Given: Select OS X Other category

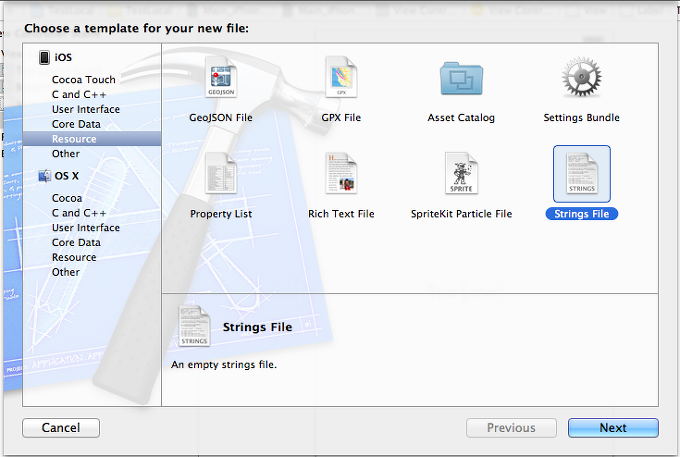Looking at the screenshot, I should click(x=66, y=272).
